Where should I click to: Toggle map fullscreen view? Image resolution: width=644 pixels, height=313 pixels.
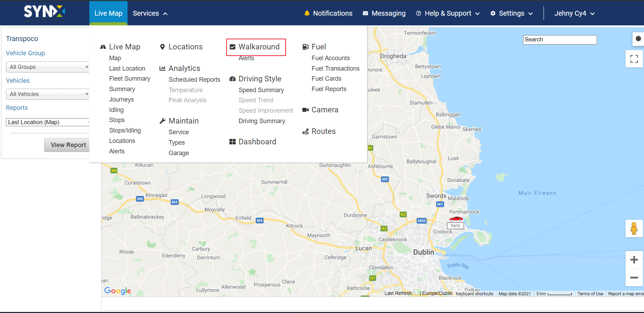tap(634, 59)
